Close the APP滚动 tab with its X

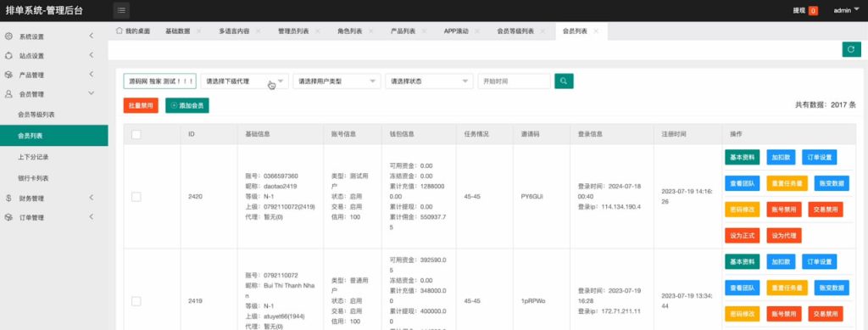pyautogui.click(x=477, y=31)
